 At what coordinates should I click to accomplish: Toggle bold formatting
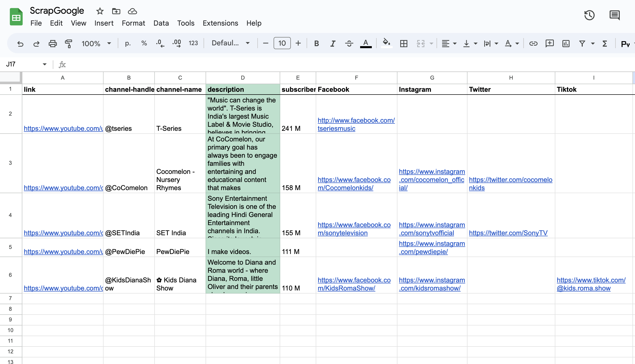[x=316, y=44]
